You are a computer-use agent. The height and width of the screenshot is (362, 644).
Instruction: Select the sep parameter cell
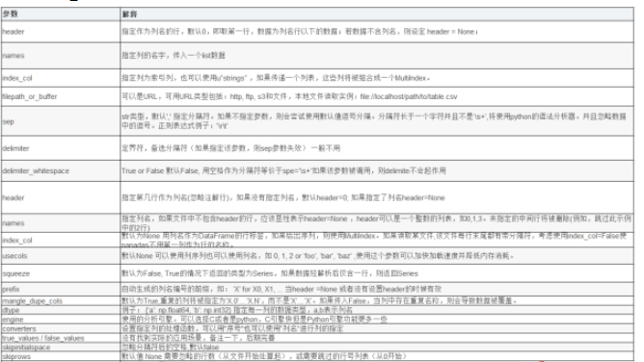[x=61, y=121]
